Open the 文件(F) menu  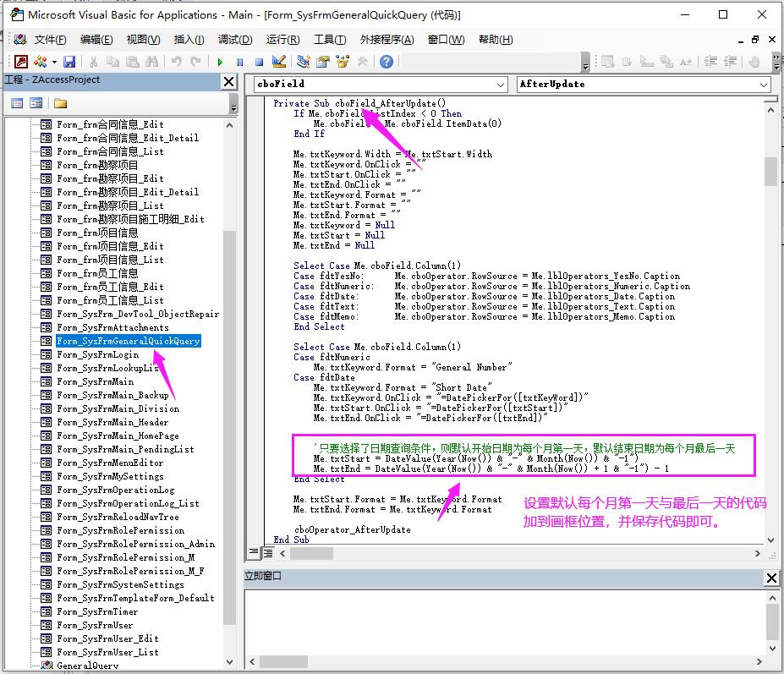coord(50,40)
